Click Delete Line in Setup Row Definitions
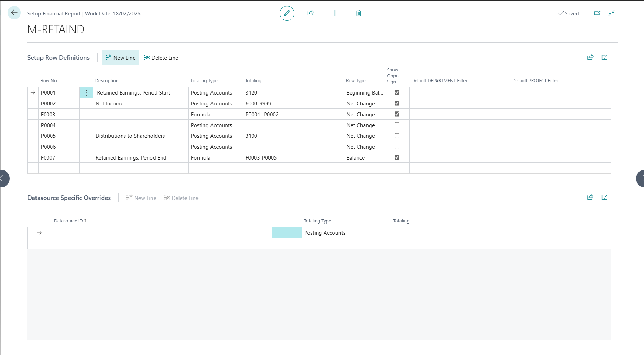 (x=161, y=58)
